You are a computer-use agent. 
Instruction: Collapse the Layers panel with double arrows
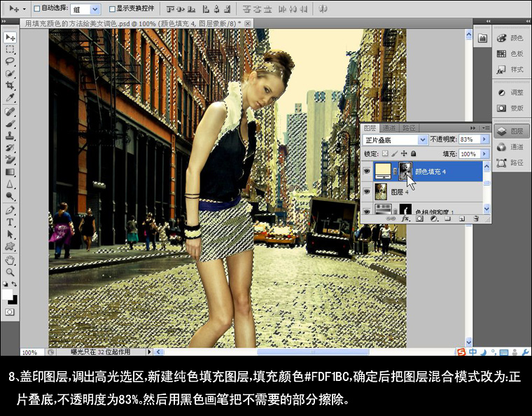(472, 128)
